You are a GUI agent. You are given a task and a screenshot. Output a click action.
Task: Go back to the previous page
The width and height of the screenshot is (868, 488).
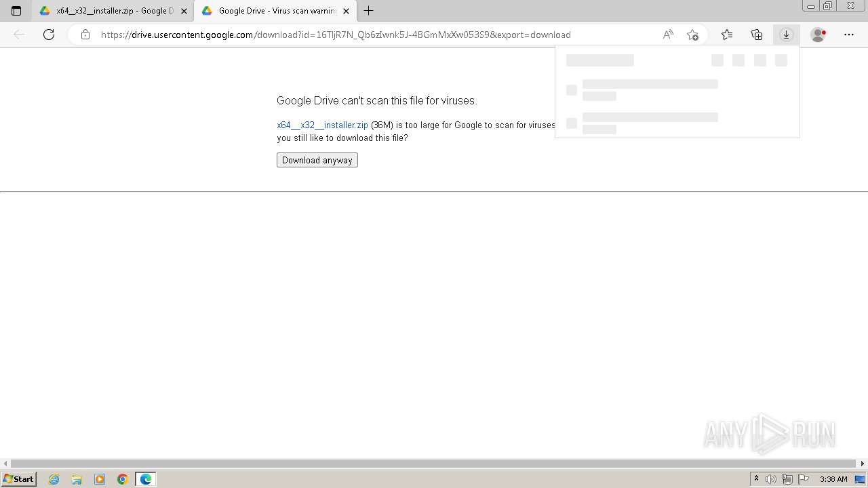[19, 35]
